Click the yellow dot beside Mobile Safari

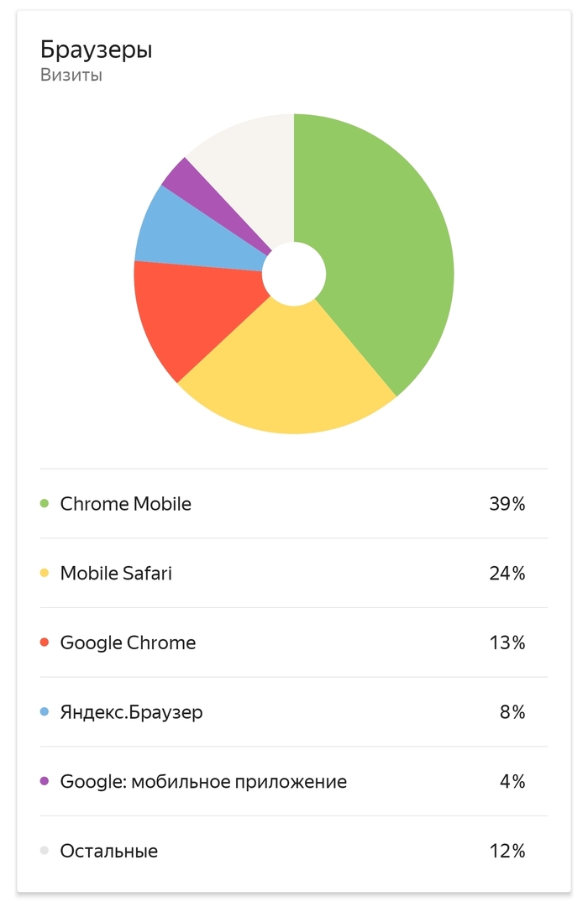45,574
